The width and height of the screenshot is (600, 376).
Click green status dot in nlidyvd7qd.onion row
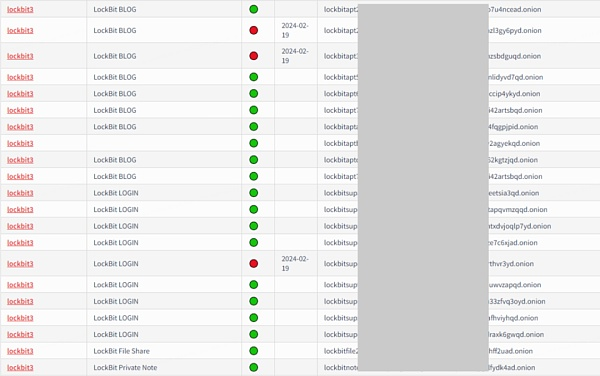click(x=253, y=77)
